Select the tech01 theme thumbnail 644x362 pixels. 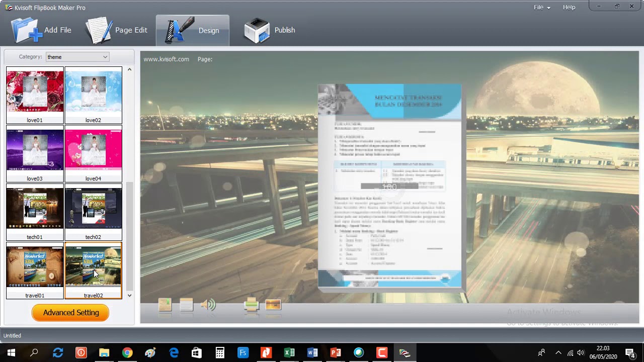click(35, 212)
